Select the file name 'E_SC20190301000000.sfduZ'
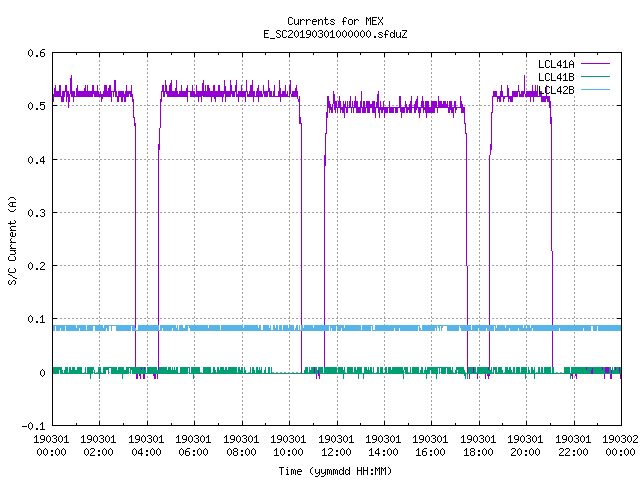Viewport: 640px width, 480px height. pos(335,34)
